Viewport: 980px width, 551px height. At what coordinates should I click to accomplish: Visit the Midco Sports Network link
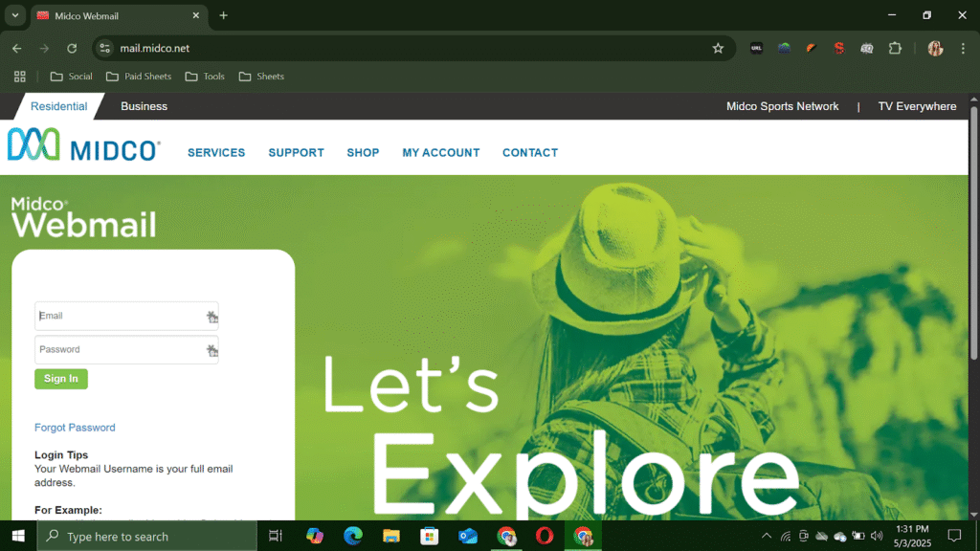click(x=783, y=106)
